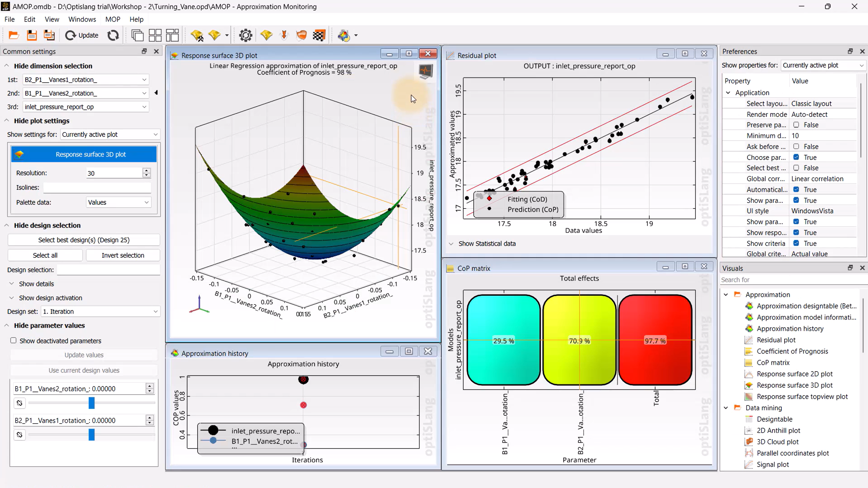Toggle the Select best... property checkbox

796,168
